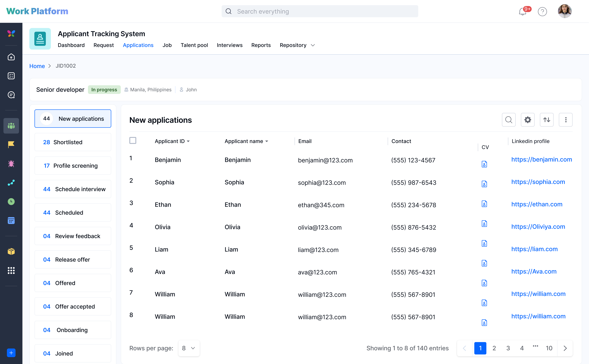Image resolution: width=589 pixels, height=364 pixels.
Task: Open the Home icon in sidebar
Action: pyautogui.click(x=11, y=57)
